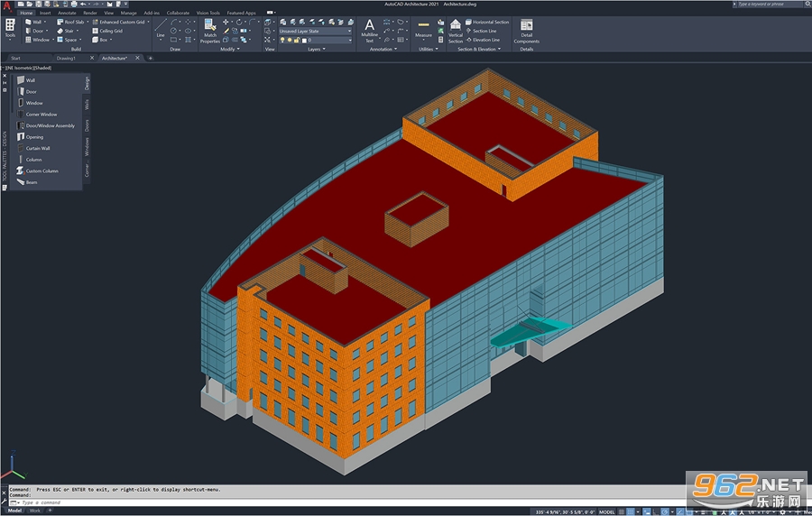The width and height of the screenshot is (812, 516).
Task: Click layer 0 color swatch
Action: click(304, 40)
